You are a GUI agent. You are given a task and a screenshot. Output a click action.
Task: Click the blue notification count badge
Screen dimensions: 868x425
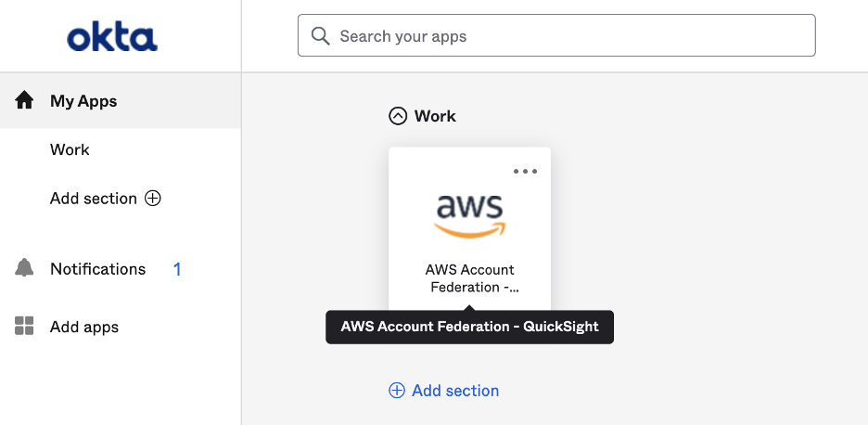point(177,269)
